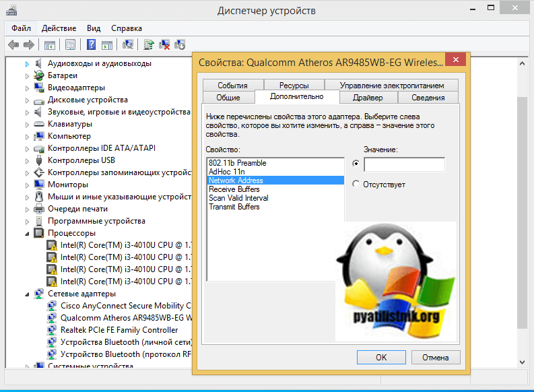Click the Отмена button
The image size is (534, 392).
coord(436,357)
